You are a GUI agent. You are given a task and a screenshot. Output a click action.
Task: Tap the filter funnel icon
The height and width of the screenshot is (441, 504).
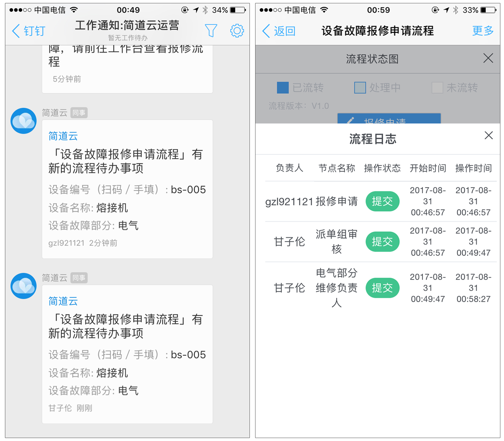(211, 31)
